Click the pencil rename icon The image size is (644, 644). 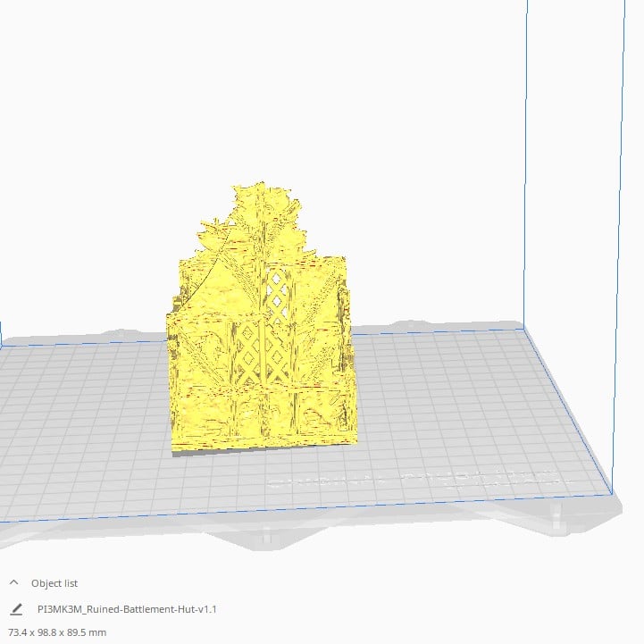coord(16,609)
